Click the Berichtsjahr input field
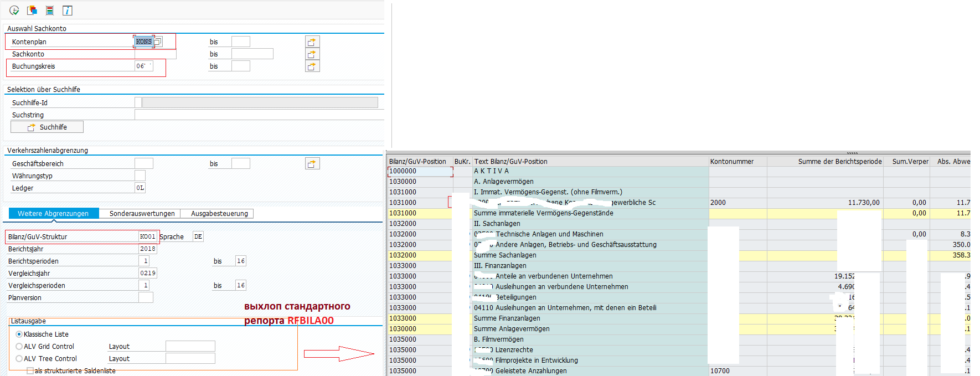 tap(147, 249)
